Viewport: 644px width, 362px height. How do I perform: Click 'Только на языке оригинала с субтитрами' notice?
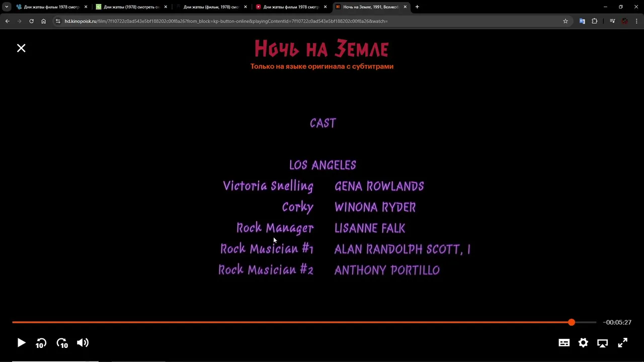[322, 66]
